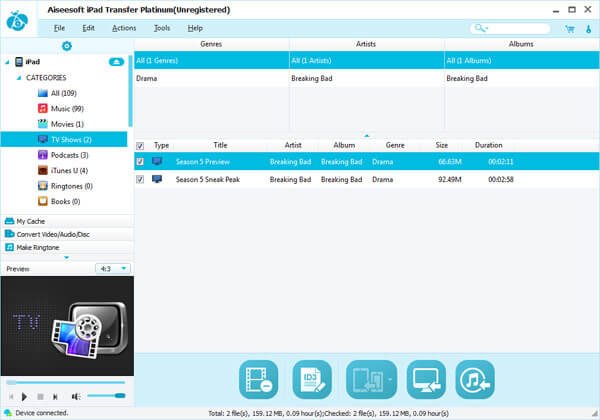The image size is (600, 420).
Task: Select the Drama genre
Action: [211, 78]
